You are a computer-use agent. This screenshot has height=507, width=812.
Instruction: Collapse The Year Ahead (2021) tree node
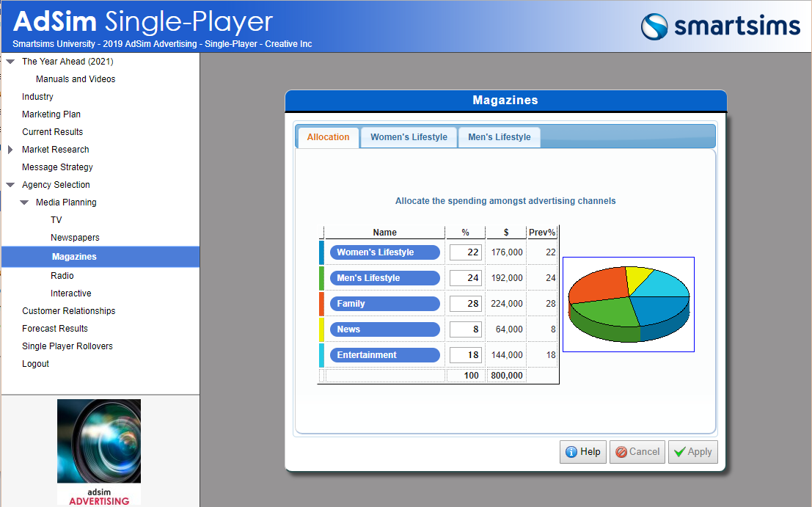click(10, 62)
